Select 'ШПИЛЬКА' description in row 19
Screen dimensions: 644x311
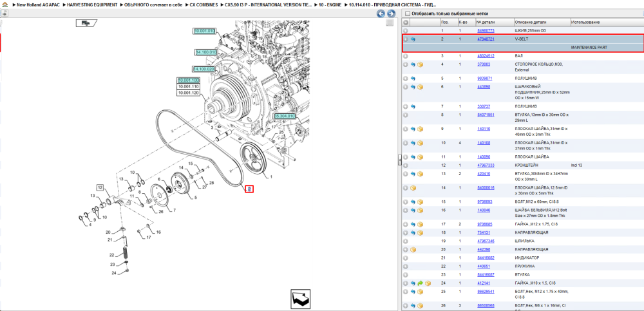[x=524, y=241]
